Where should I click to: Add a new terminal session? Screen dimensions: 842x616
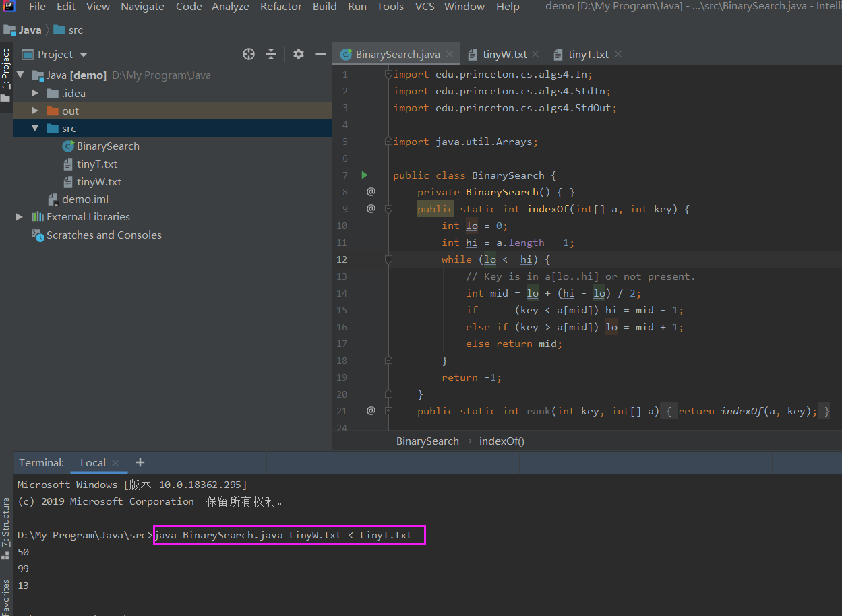pos(140,462)
